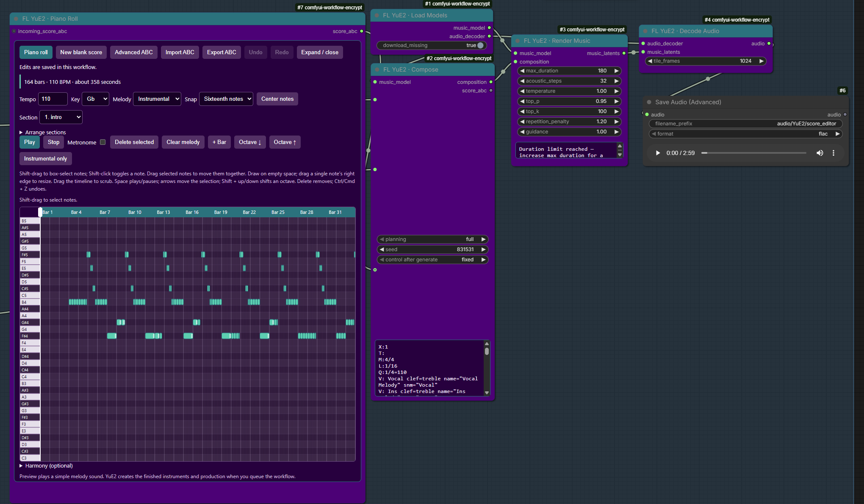Toggle the Instrumental only button
This screenshot has height=504, width=864.
coord(45,159)
